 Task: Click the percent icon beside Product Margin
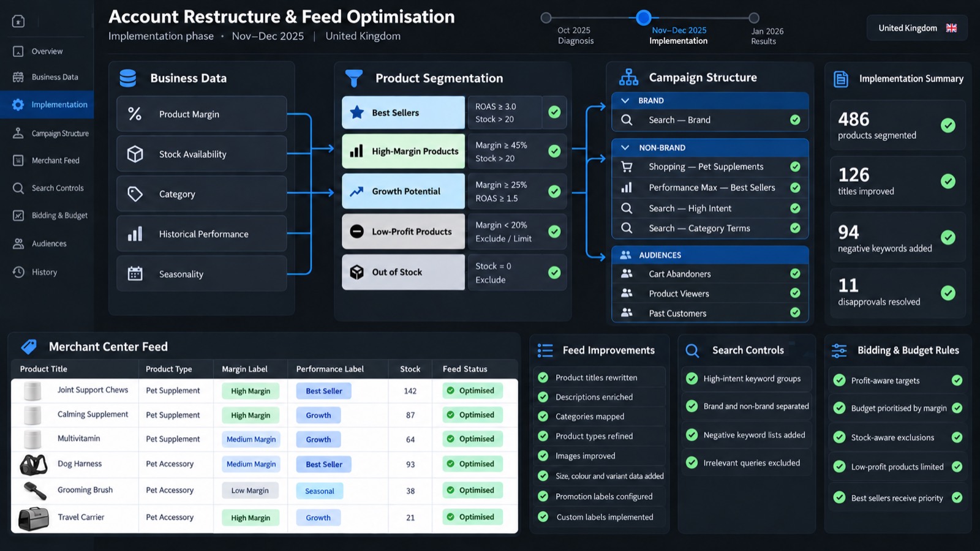tap(135, 114)
